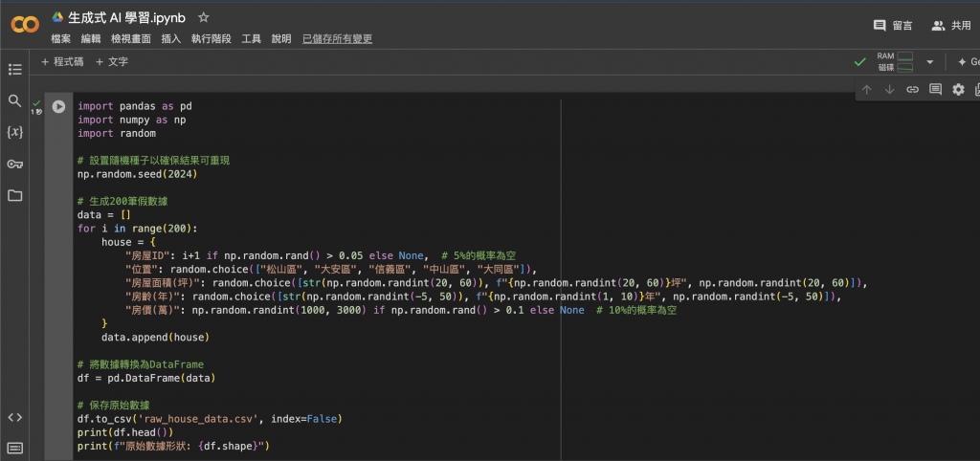The width and height of the screenshot is (980, 461).
Task: Copy link to cell icon
Action: pyautogui.click(x=912, y=89)
